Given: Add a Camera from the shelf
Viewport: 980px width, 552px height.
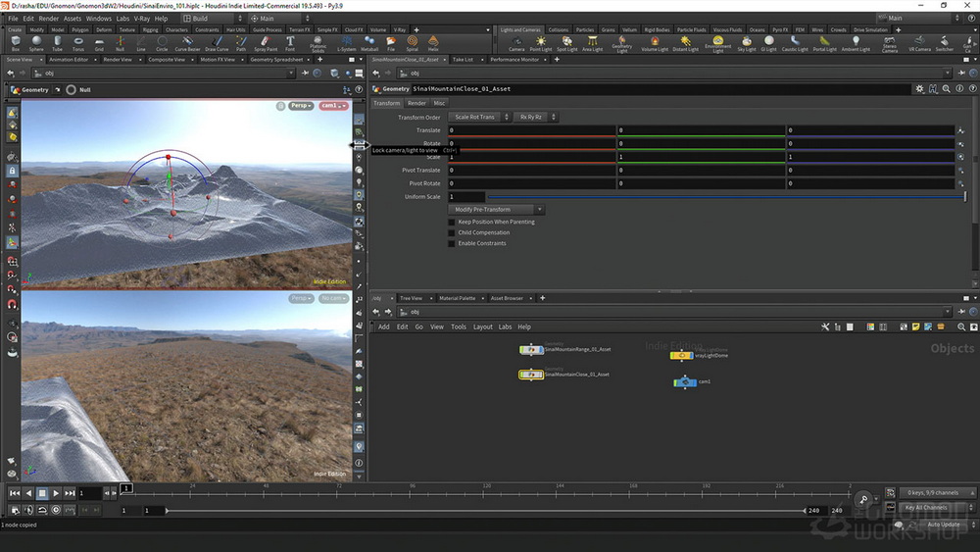Looking at the screenshot, I should coord(516,43).
